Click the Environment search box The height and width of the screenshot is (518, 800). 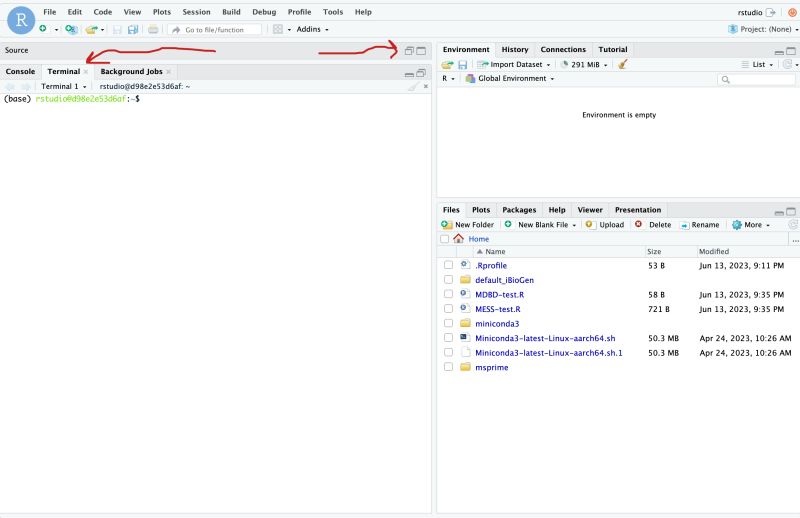[756, 79]
